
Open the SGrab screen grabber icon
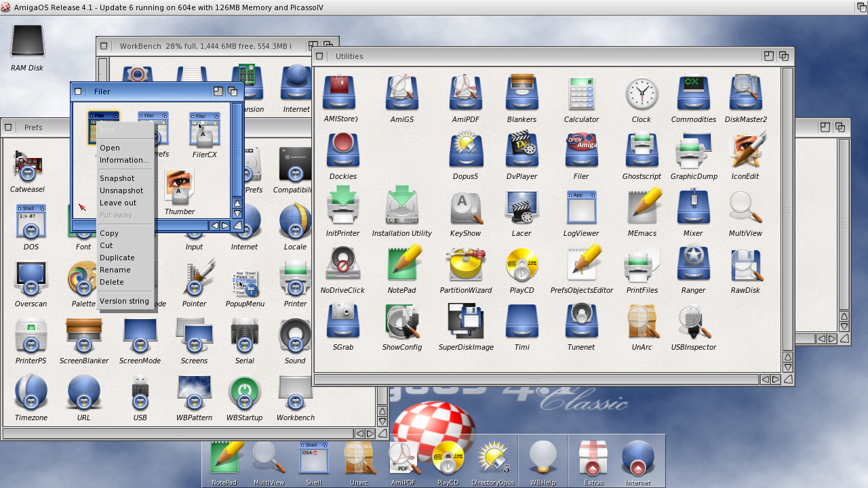pyautogui.click(x=343, y=321)
